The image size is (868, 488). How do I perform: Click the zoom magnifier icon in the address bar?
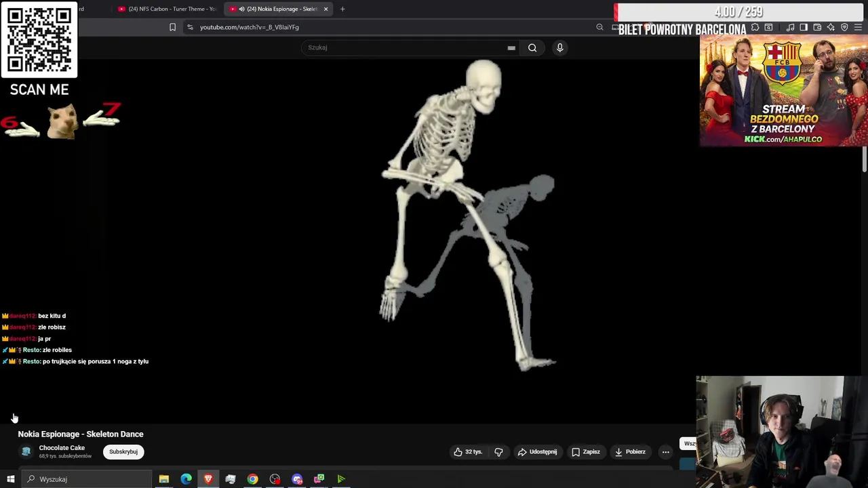[599, 27]
